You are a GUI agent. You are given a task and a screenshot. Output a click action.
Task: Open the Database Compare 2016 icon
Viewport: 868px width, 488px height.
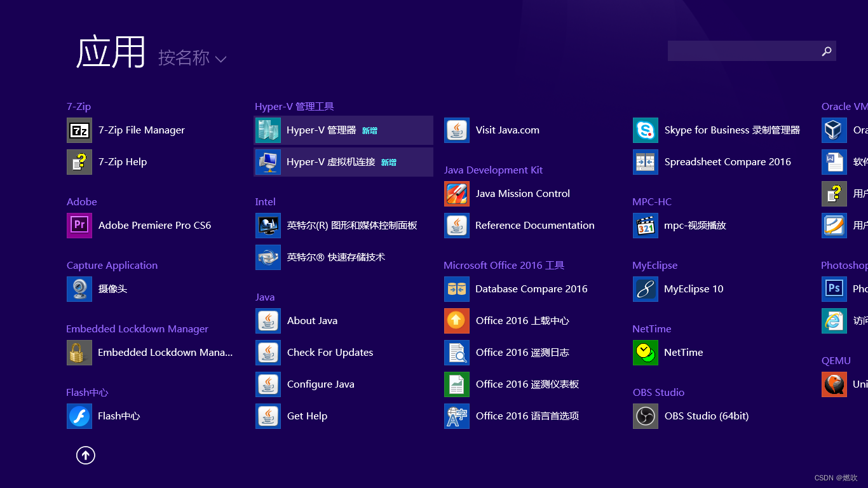coord(457,289)
